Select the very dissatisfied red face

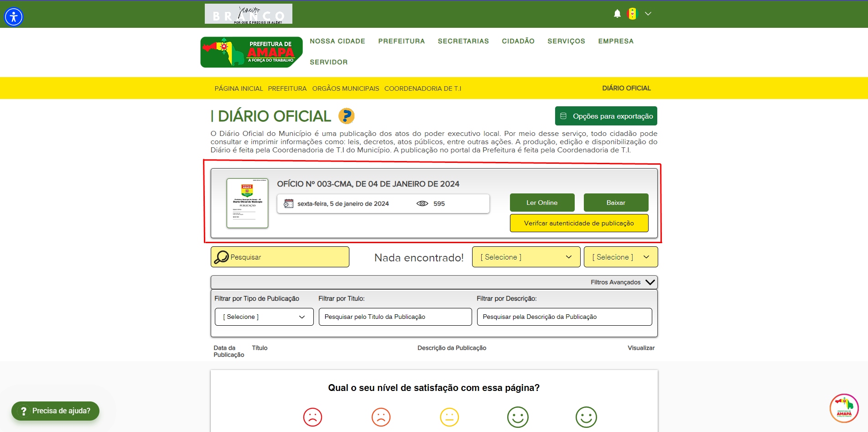(x=312, y=417)
